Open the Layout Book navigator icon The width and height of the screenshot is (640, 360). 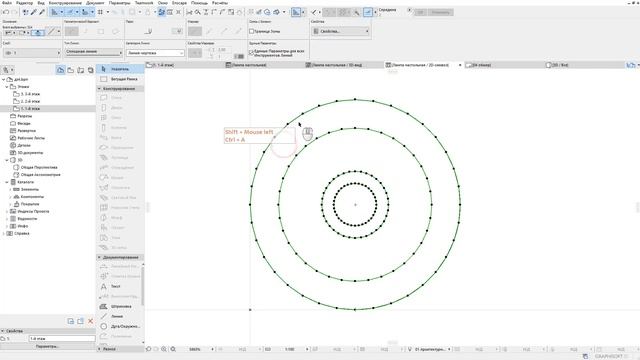(81, 70)
